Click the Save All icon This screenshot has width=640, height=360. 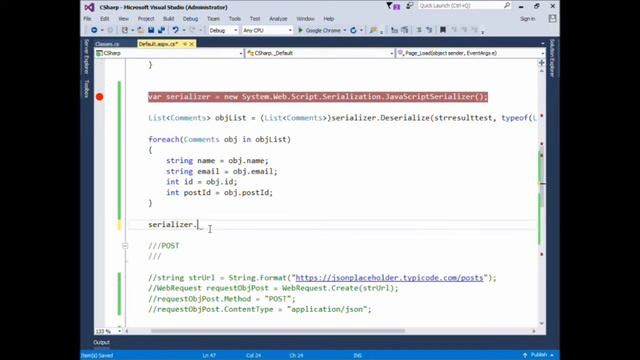(162, 30)
